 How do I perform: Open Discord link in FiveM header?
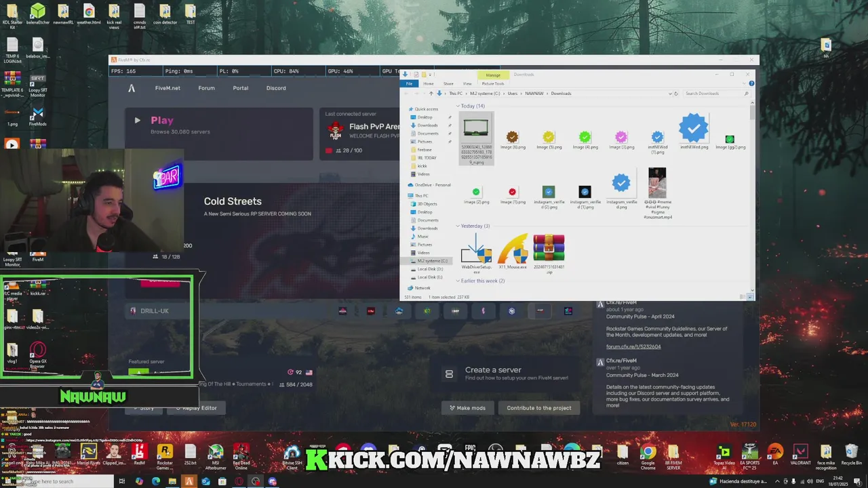click(276, 88)
